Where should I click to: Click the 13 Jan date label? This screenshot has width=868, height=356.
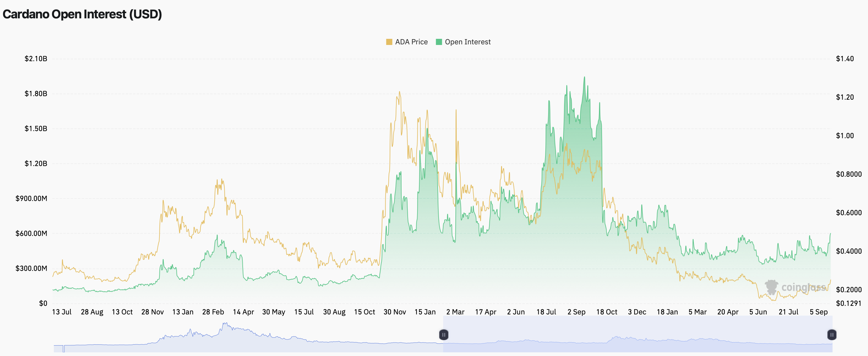coord(183,312)
